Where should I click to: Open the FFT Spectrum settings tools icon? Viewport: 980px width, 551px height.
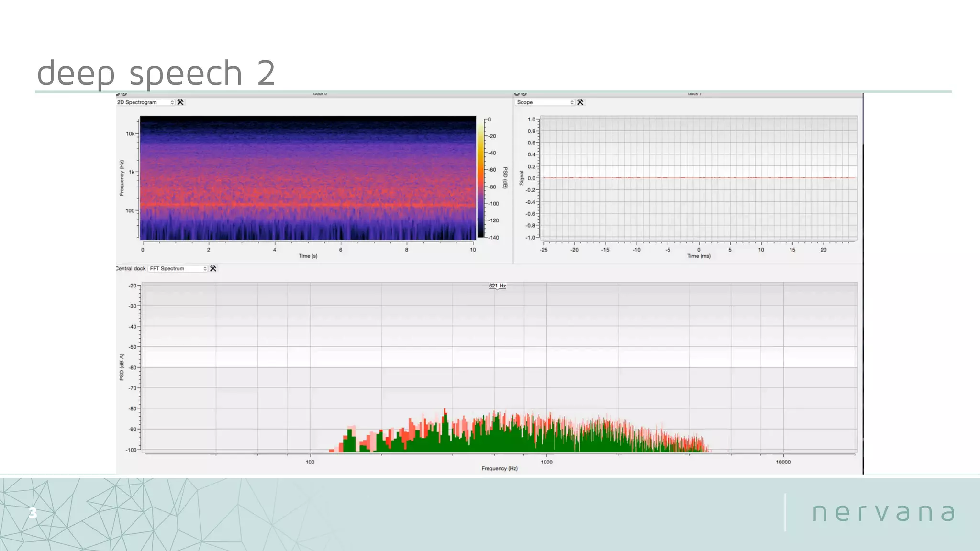[x=213, y=269]
